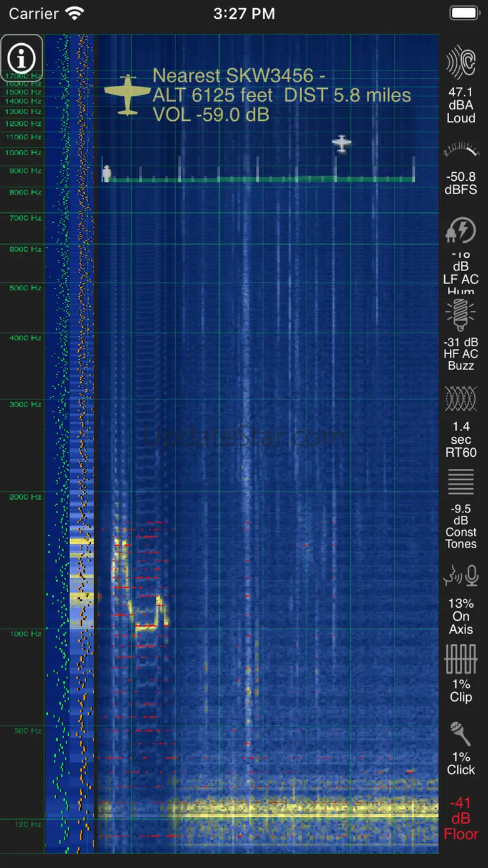Tap the 3000 Hz frequency label
488x868 pixels.
coord(26,404)
